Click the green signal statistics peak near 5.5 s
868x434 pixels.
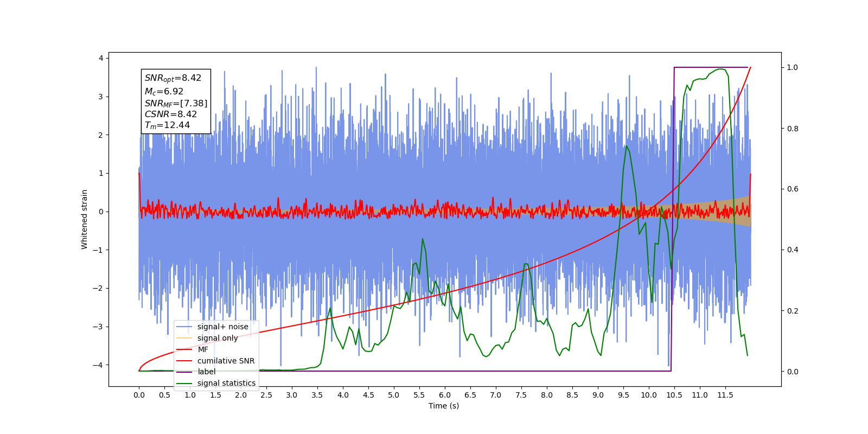click(x=423, y=239)
